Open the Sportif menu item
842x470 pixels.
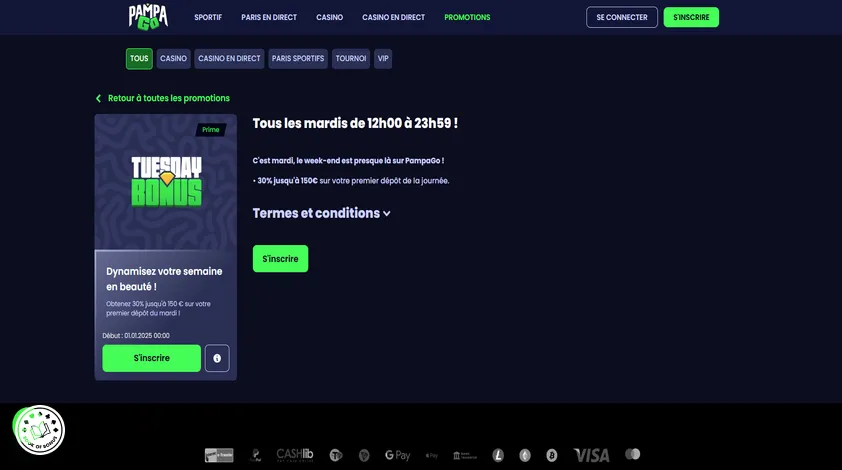(x=208, y=17)
